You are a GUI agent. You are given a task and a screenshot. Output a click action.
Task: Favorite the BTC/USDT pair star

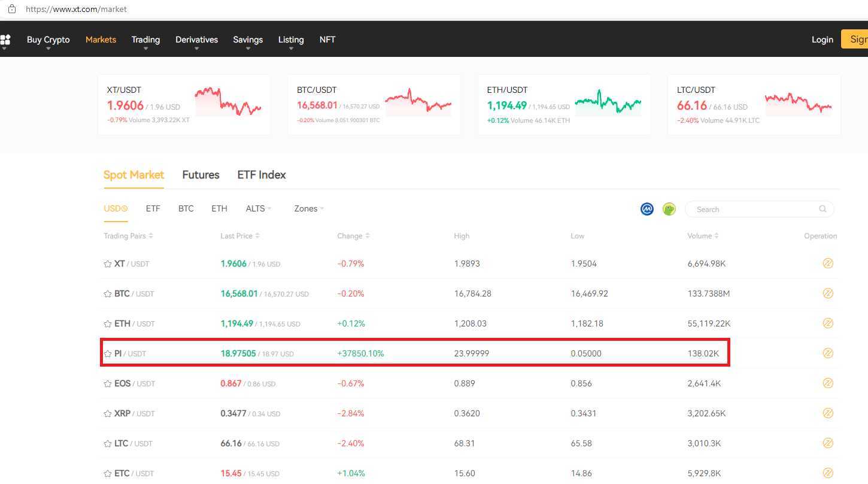click(108, 294)
